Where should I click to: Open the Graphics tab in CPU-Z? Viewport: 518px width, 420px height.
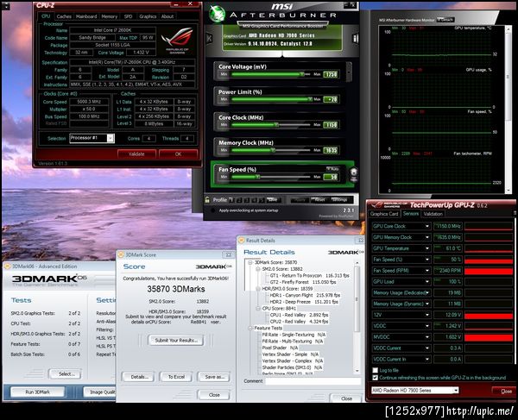[x=148, y=16]
